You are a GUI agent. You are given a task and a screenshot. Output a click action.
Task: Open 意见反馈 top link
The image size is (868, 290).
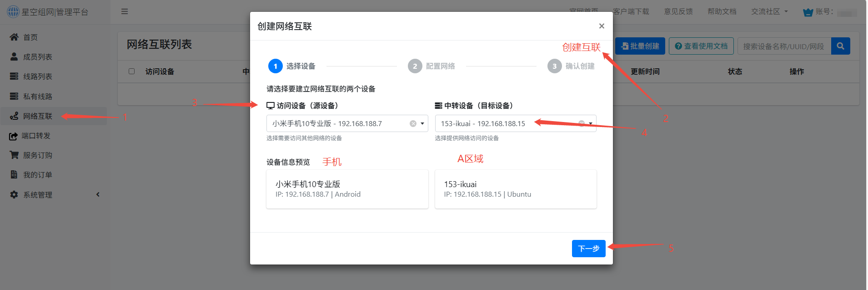click(678, 11)
